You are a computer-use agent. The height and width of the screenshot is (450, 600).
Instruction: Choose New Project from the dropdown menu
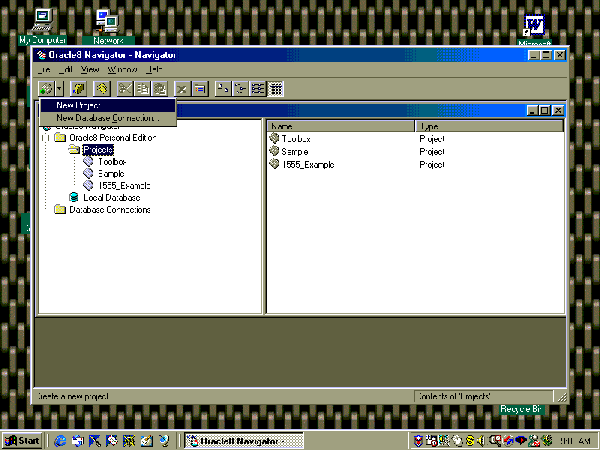108,105
